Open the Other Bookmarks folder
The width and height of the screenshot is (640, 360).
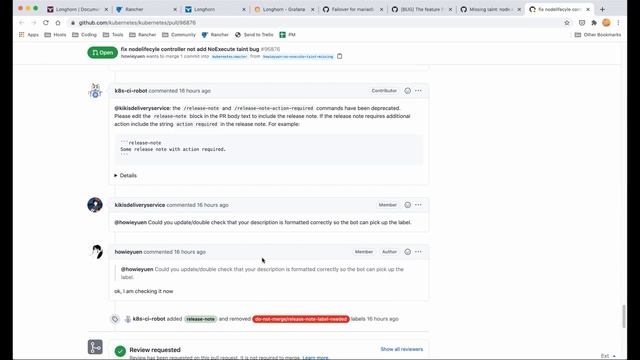tap(598, 35)
